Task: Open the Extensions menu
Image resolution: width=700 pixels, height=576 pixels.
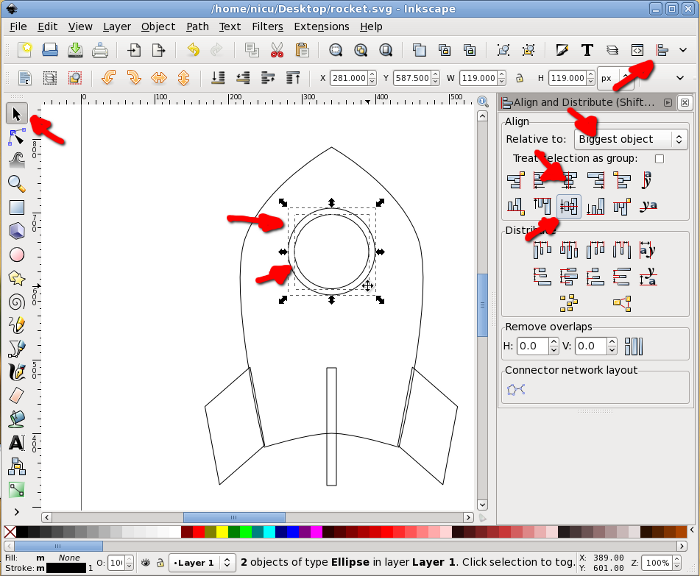Action: pos(321,27)
